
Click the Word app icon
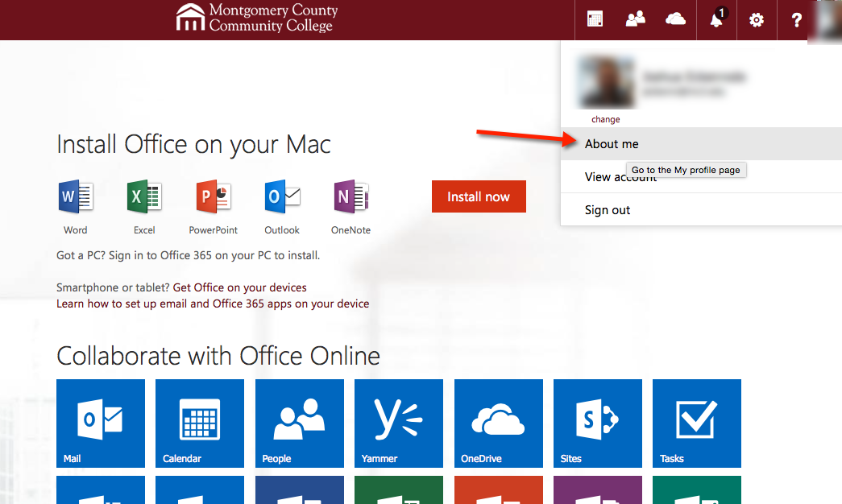tap(75, 196)
